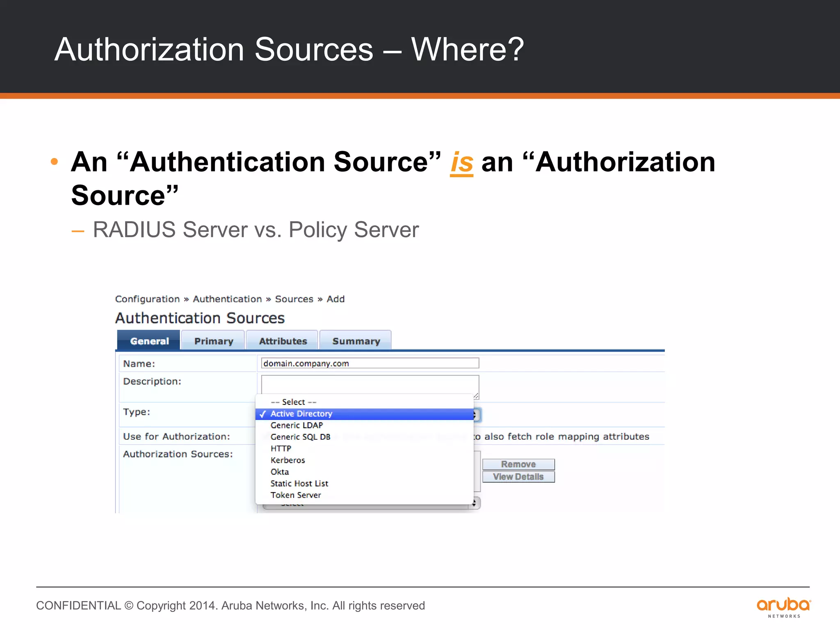Click the Description text area
Screen dimensions: 840x630
tap(370, 385)
